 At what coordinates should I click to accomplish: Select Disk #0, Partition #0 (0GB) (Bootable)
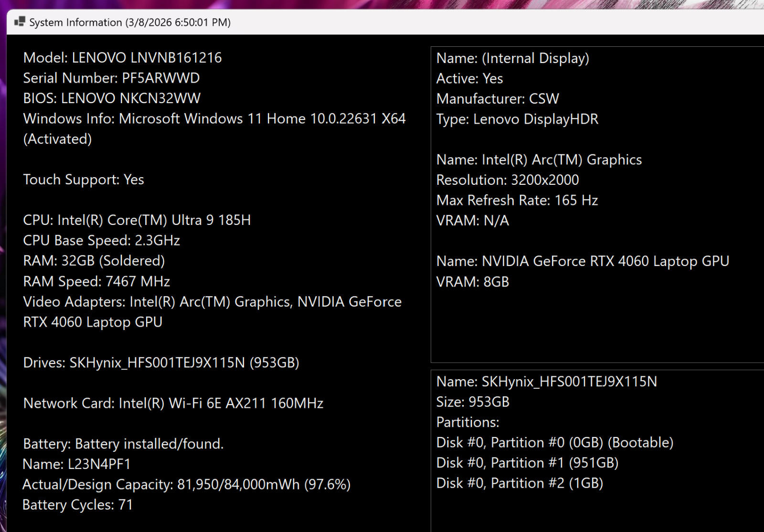click(x=555, y=443)
